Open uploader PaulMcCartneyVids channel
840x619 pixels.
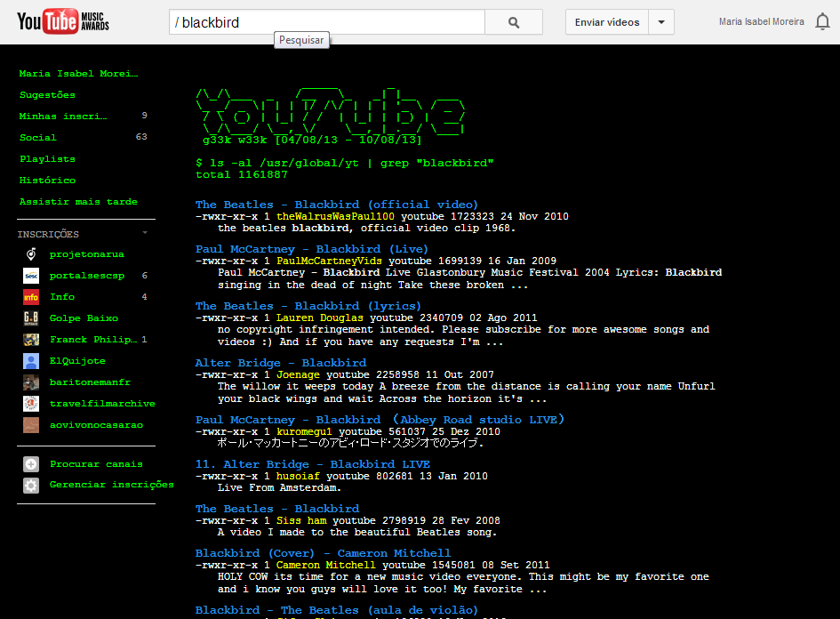pos(329,261)
